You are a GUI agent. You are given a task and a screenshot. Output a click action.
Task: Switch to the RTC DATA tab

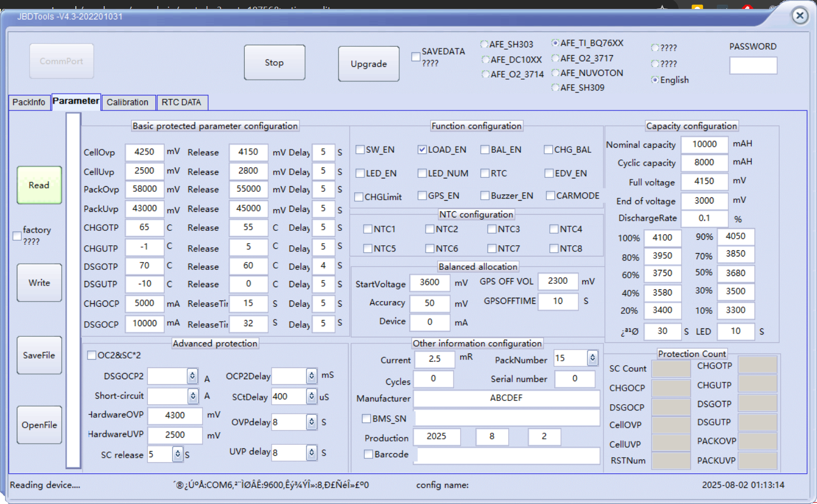(x=181, y=103)
